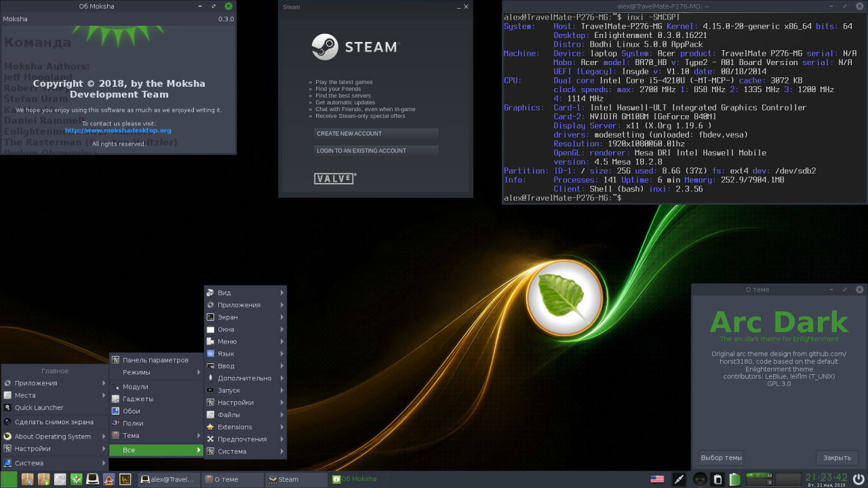Image resolution: width=868 pixels, height=488 pixels.
Task: Click CREATE NEW ACCOUNT in Steam
Action: coord(376,134)
